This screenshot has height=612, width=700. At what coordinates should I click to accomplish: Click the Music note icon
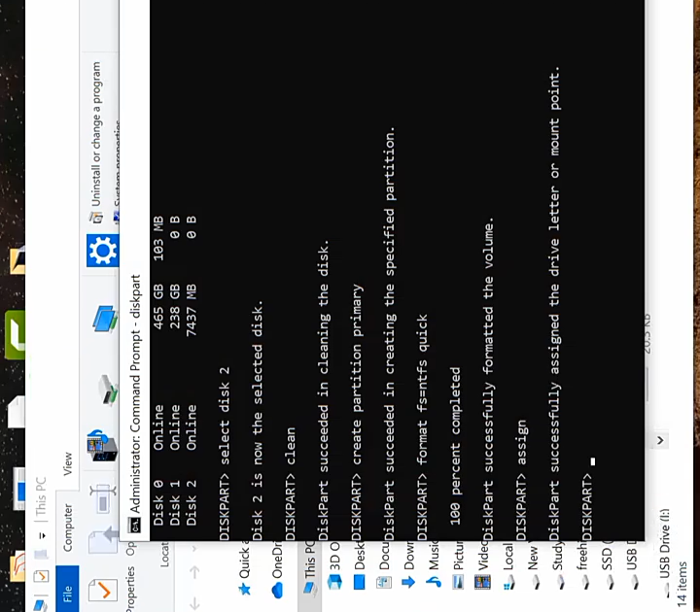(x=433, y=582)
